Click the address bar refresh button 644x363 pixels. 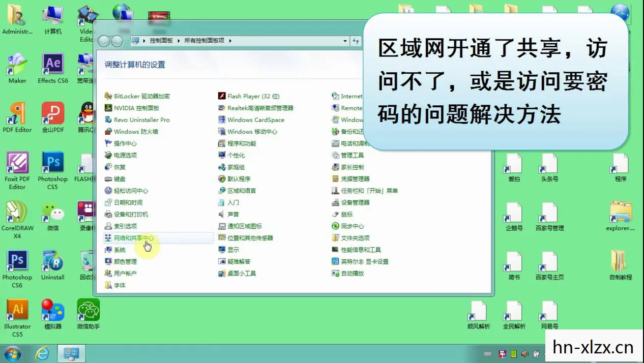click(x=356, y=41)
